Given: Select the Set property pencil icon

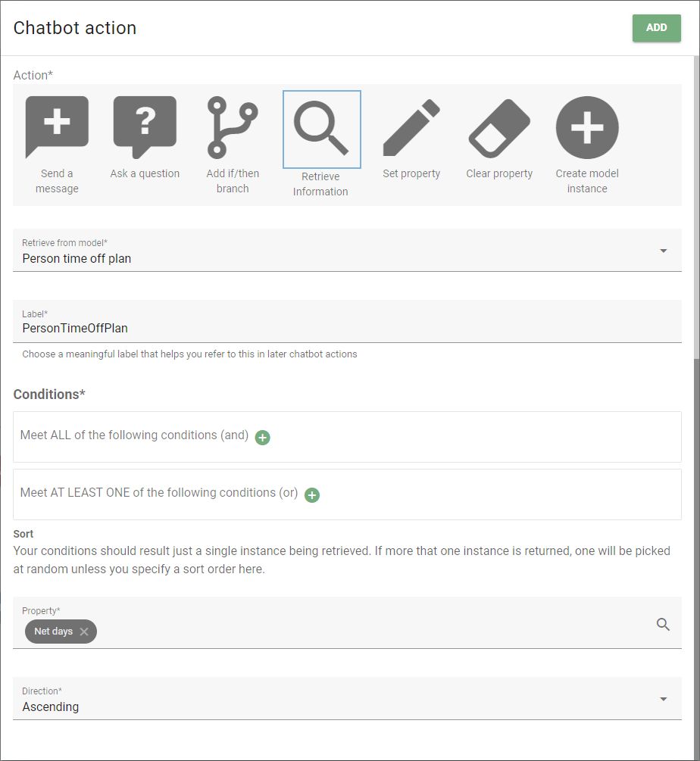Looking at the screenshot, I should [411, 127].
